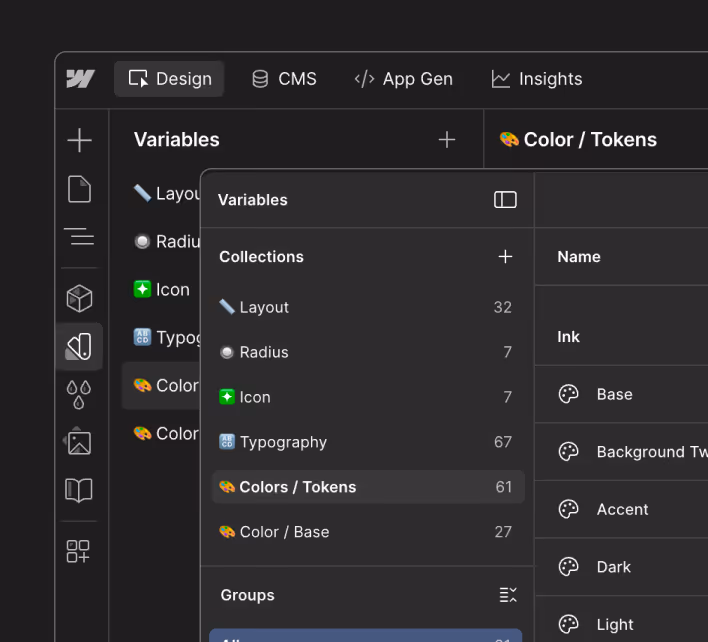Click the palette icon beside Accent
708x642 pixels.
pos(568,509)
